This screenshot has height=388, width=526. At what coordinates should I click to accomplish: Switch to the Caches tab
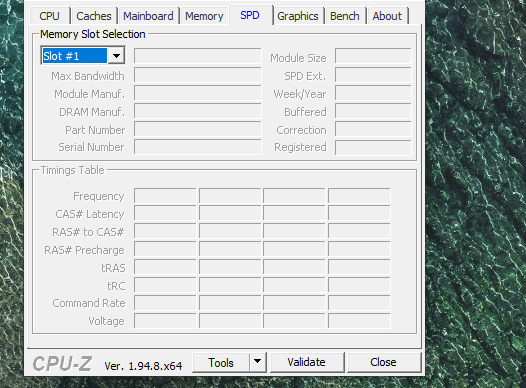pos(94,16)
